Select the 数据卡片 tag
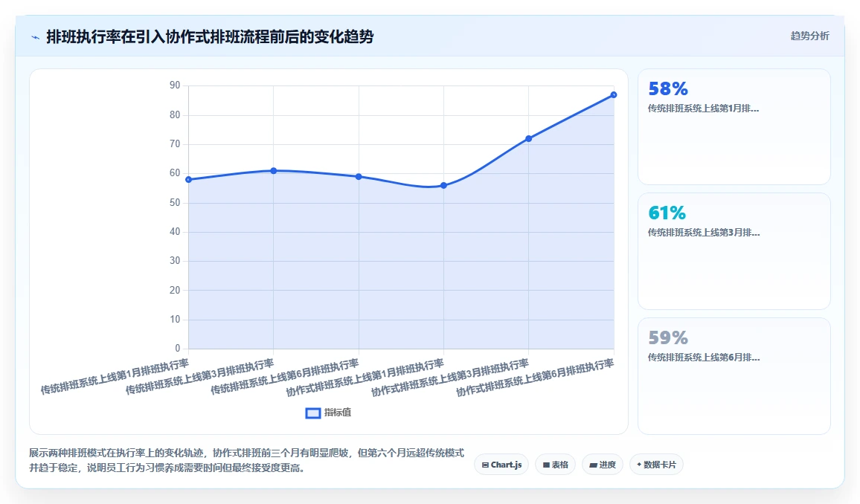The width and height of the screenshot is (860, 504). pos(656,465)
